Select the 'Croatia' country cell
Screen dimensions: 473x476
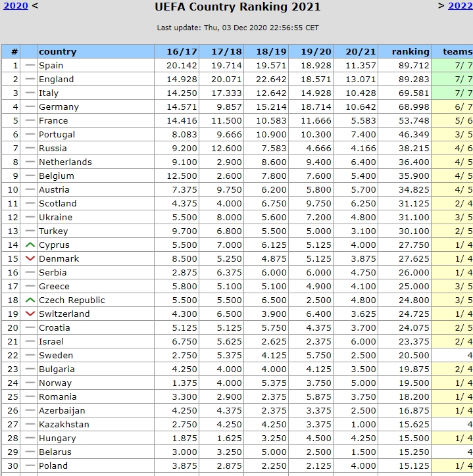tap(95, 328)
